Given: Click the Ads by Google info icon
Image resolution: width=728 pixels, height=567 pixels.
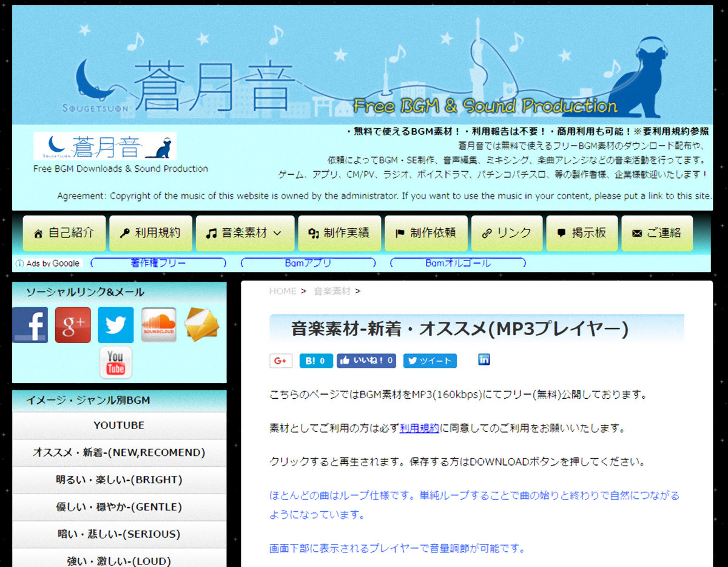Looking at the screenshot, I should (x=19, y=263).
